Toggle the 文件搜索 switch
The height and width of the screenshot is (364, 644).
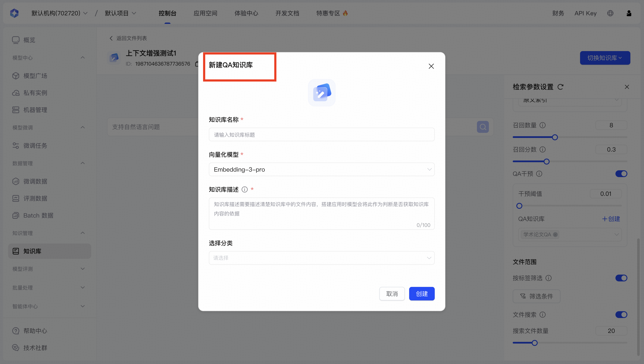click(x=621, y=314)
